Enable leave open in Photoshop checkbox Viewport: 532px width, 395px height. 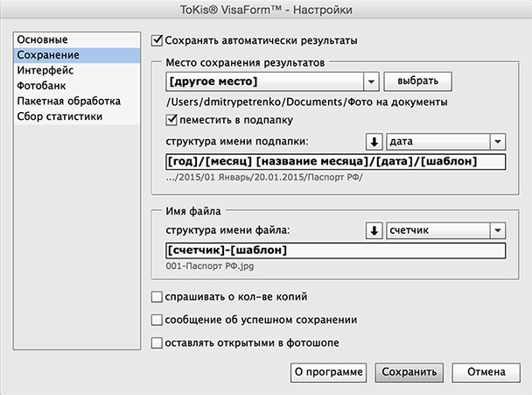[157, 343]
